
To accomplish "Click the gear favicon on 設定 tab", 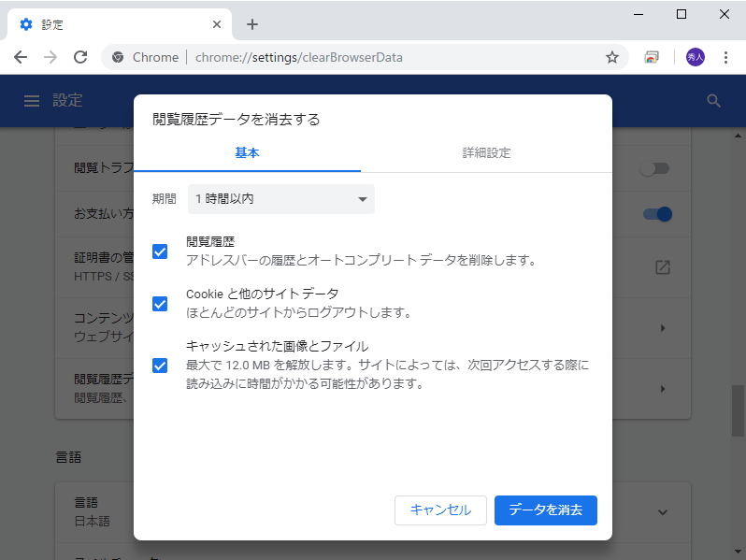I will (x=26, y=24).
